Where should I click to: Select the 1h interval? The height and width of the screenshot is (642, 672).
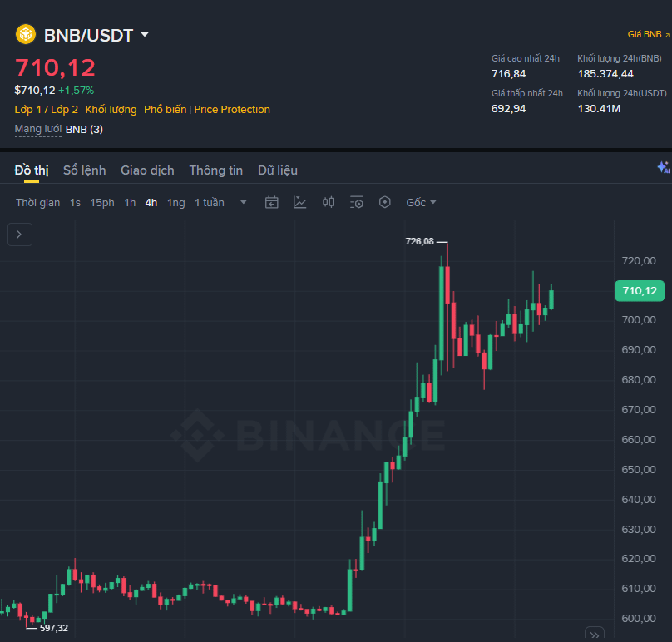130,203
